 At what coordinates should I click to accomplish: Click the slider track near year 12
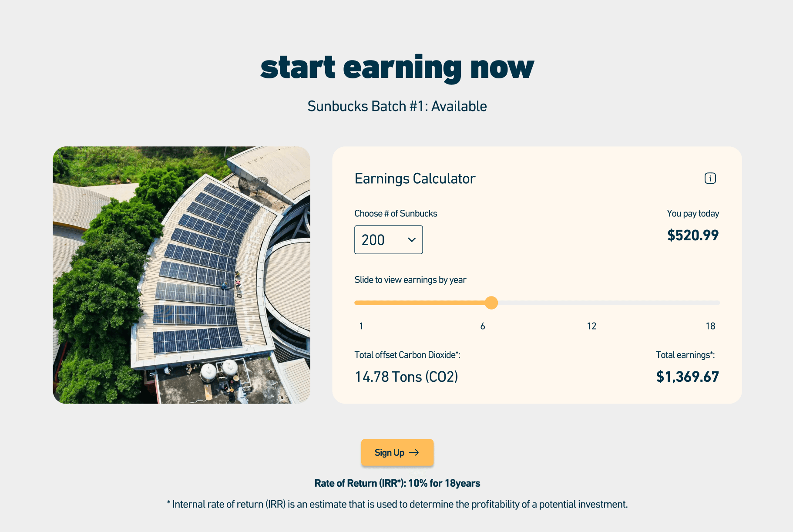[591, 303]
